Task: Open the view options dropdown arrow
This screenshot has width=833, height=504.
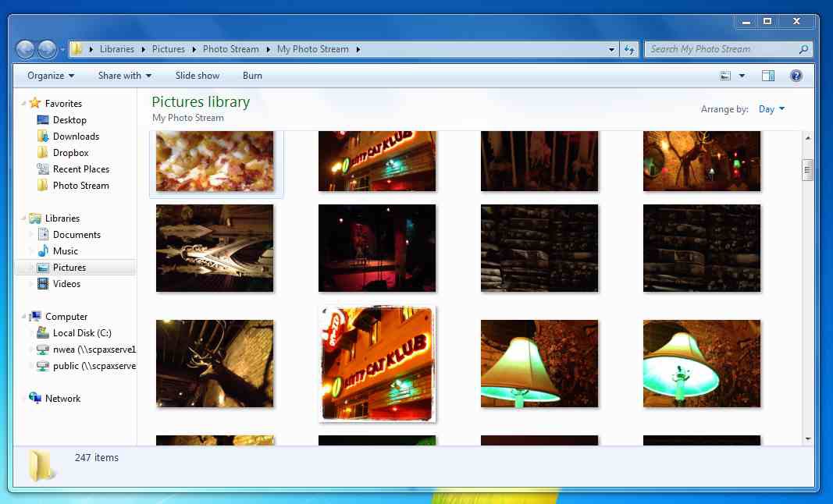Action: point(742,76)
